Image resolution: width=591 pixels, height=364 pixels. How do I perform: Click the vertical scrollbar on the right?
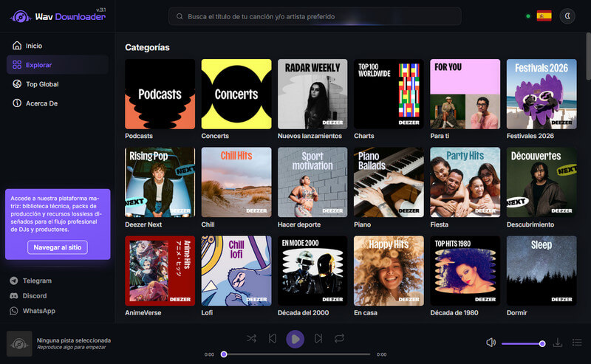[588, 57]
